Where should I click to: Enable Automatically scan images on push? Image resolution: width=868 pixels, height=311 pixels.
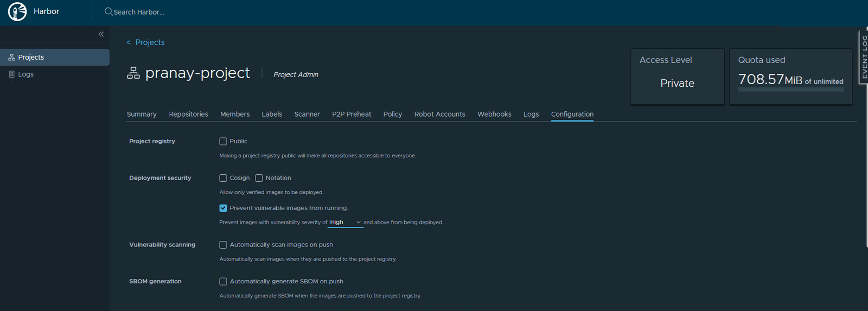223,245
